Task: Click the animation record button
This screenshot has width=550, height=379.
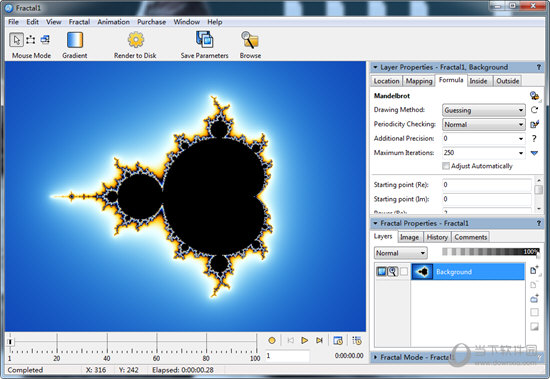Action: pyautogui.click(x=272, y=340)
